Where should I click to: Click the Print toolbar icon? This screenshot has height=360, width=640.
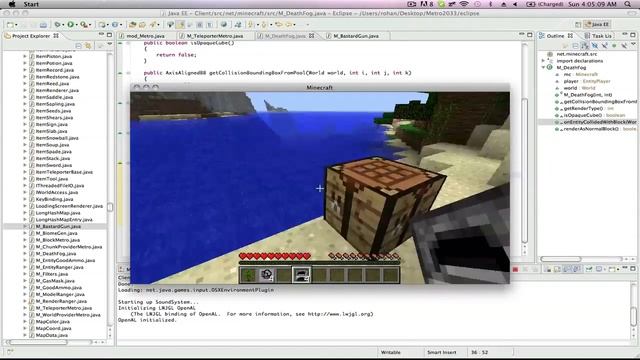click(43, 25)
